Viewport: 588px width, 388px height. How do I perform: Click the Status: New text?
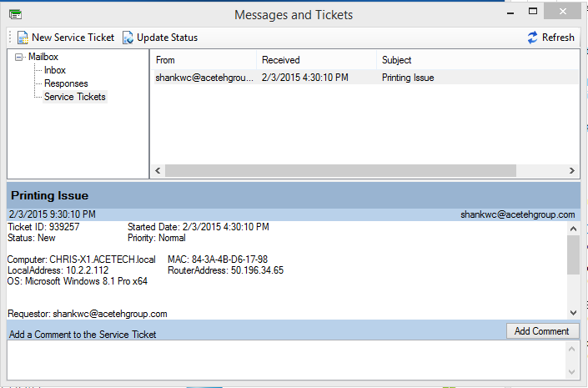(32, 238)
